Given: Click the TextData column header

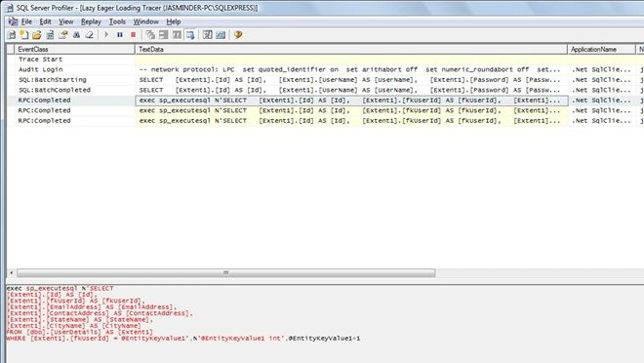Looking at the screenshot, I should (351, 49).
